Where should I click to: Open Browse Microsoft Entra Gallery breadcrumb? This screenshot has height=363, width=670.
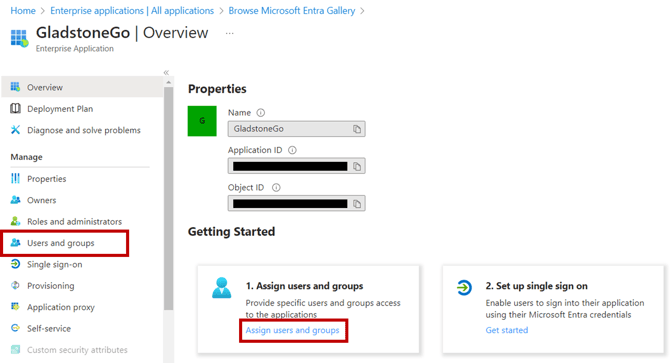coord(292,11)
